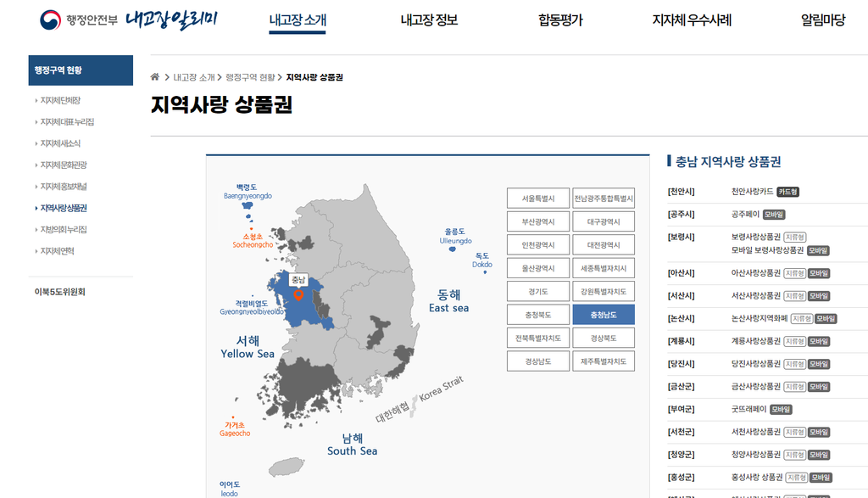The image size is (868, 498).
Task: Go to 지자체홍보채널 in the sidebar
Action: tap(64, 187)
